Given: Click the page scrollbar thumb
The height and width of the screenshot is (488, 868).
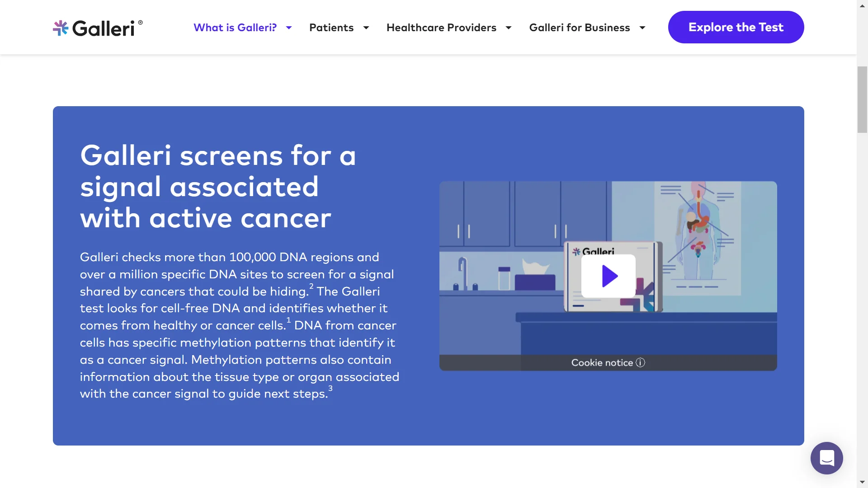Looking at the screenshot, I should pyautogui.click(x=862, y=99).
